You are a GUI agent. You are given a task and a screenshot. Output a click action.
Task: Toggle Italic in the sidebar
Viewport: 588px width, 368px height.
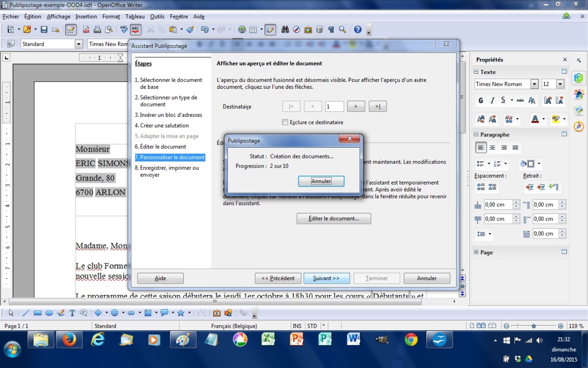(492, 101)
